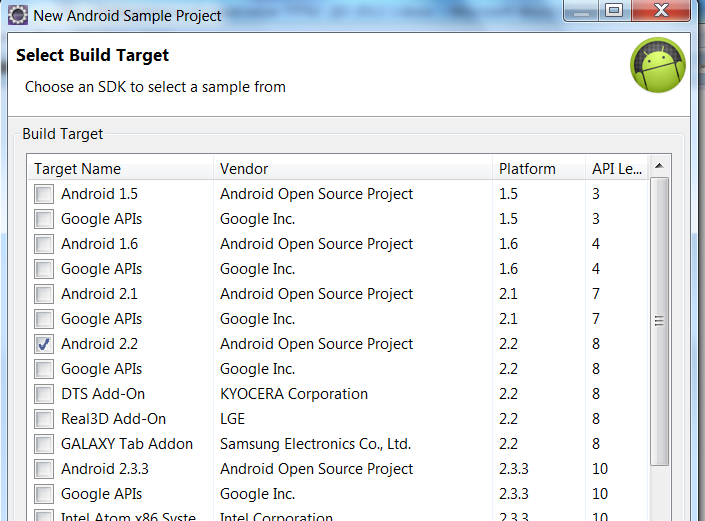Check the Android 2.3.3 target checkbox
The image size is (705, 521).
44,469
